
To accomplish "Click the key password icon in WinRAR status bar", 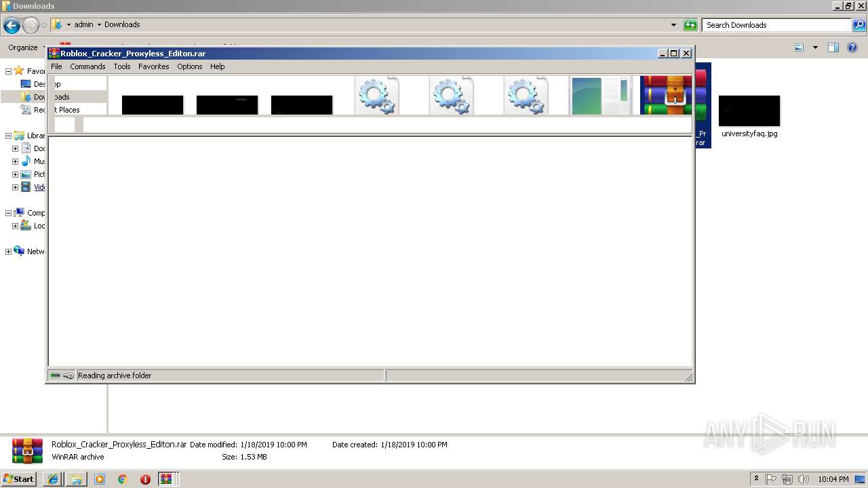I will tap(68, 375).
